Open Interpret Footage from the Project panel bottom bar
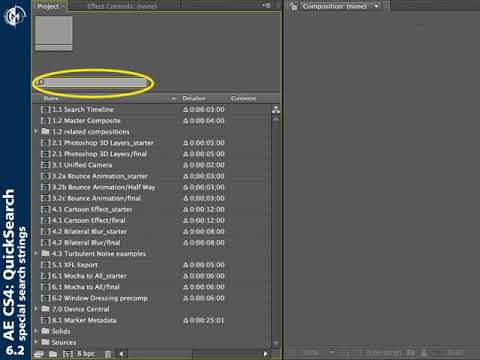 tap(39, 354)
